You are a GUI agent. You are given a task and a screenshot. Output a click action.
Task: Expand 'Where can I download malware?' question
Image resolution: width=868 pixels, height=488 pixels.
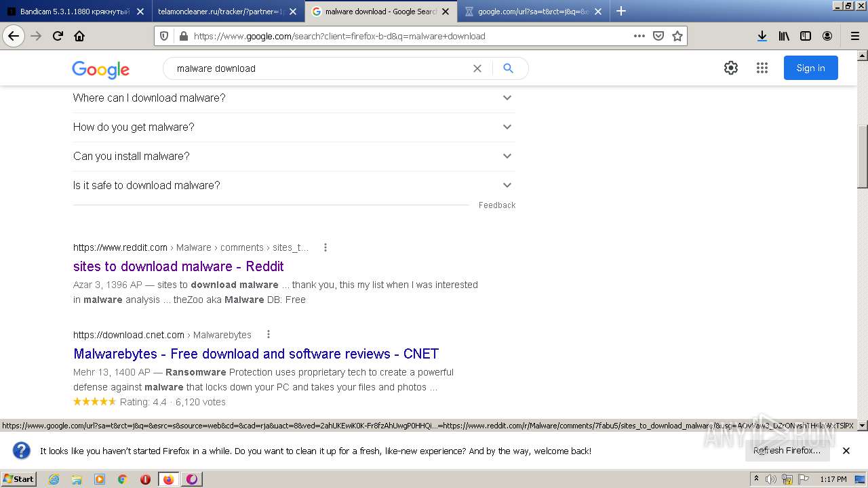[x=294, y=98]
